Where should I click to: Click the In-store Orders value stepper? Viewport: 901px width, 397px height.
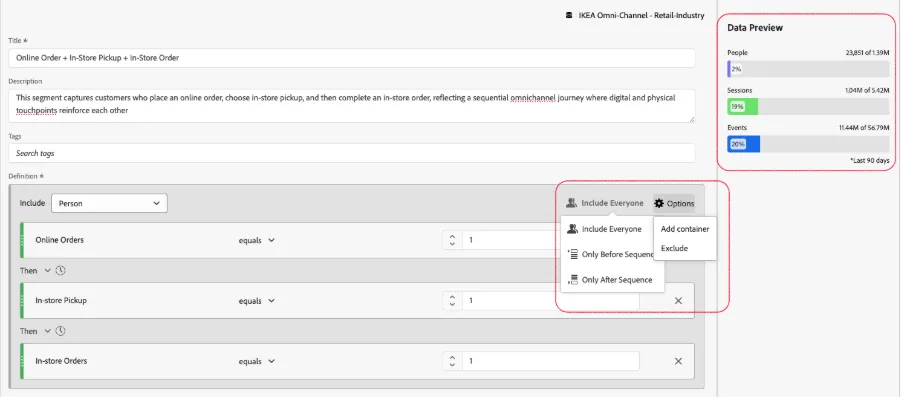click(x=452, y=361)
